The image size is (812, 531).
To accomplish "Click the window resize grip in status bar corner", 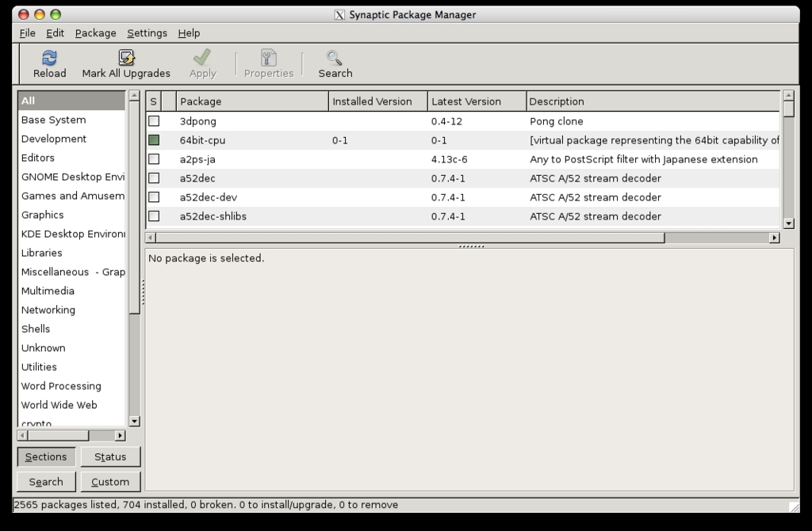I will point(793,506).
